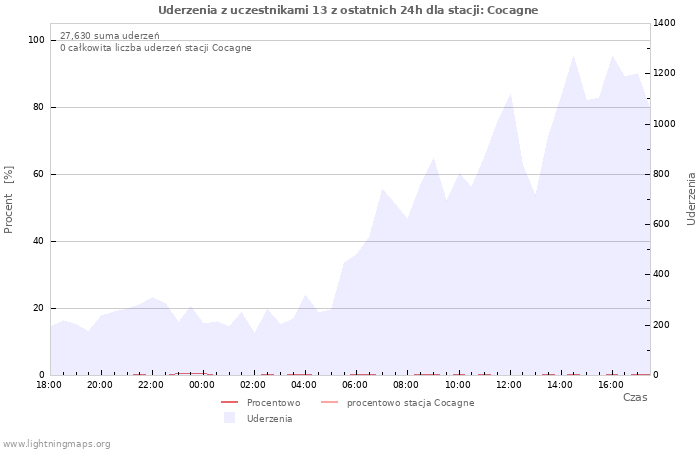Click the 00:00 time axis tick label
The height and width of the screenshot is (450, 700).
[202, 384]
